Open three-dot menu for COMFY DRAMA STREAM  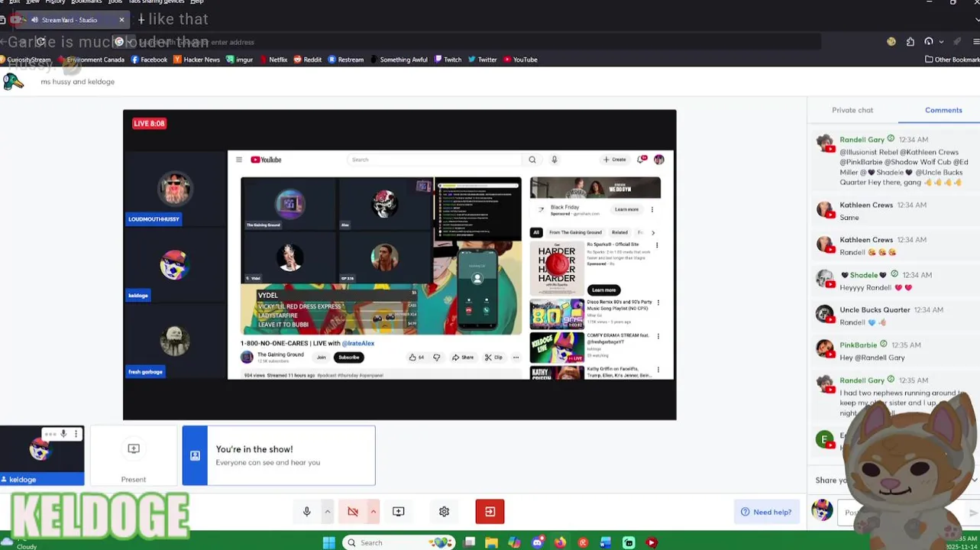coord(658,337)
